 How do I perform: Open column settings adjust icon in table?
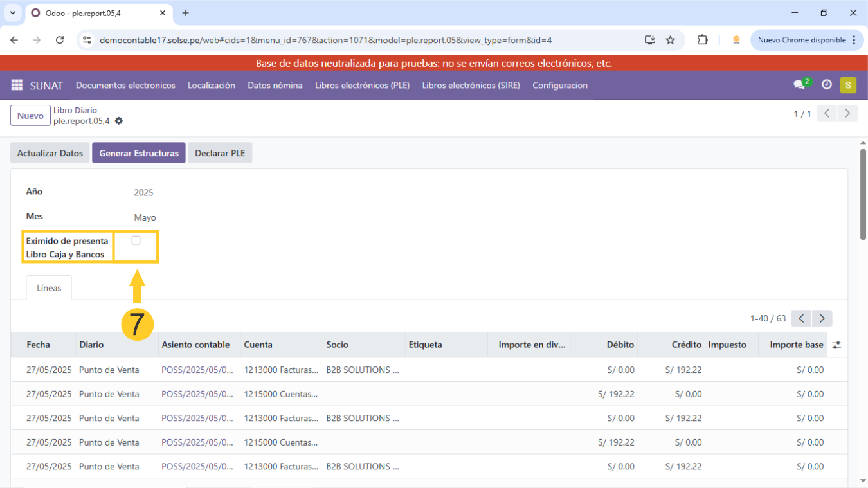pyautogui.click(x=836, y=345)
